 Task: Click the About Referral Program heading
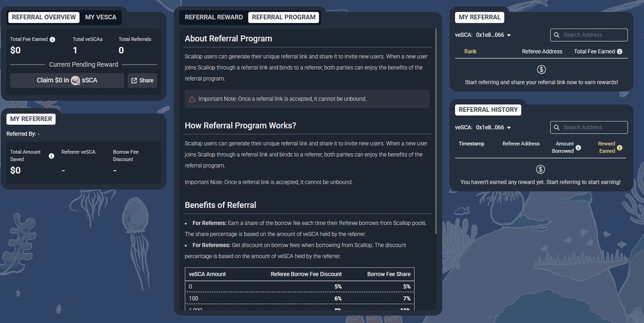point(228,39)
